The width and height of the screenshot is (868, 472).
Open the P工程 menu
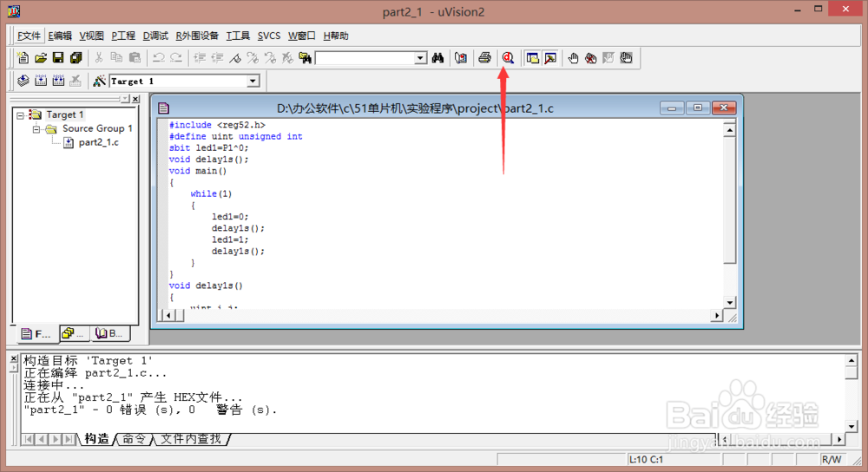pos(123,36)
